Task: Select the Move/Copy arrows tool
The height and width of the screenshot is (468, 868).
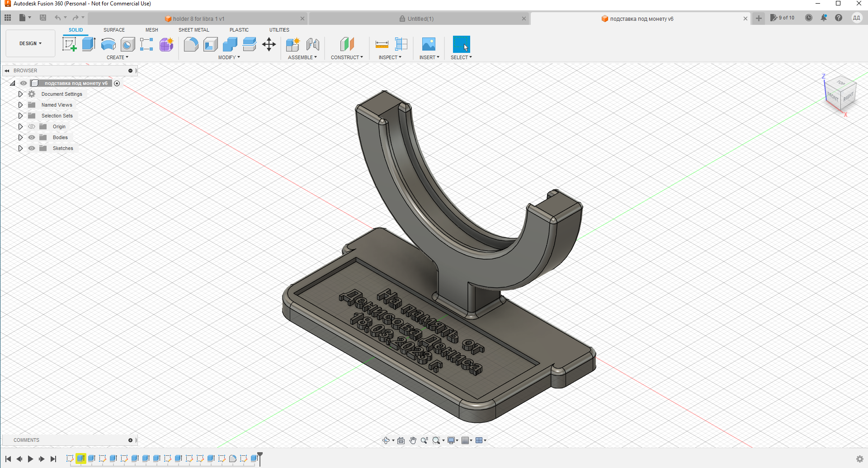Action: (x=269, y=44)
